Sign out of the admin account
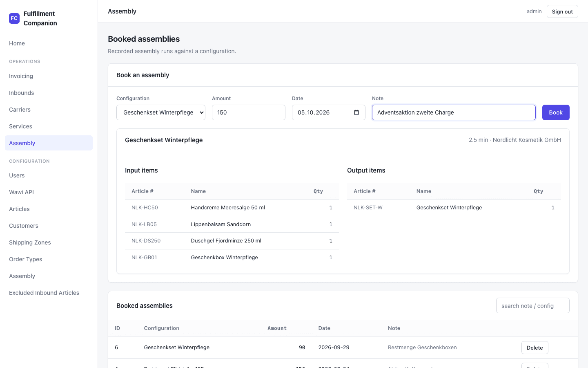Screen dimensions: 588x368 (x=562, y=11)
